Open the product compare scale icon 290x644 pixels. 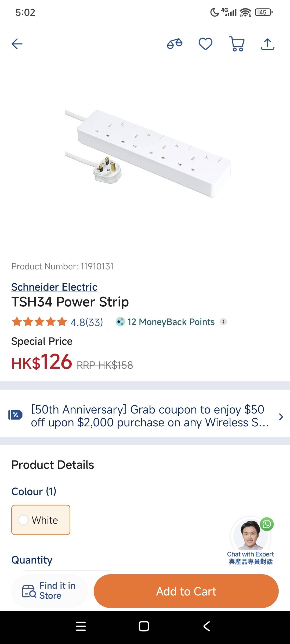click(175, 44)
